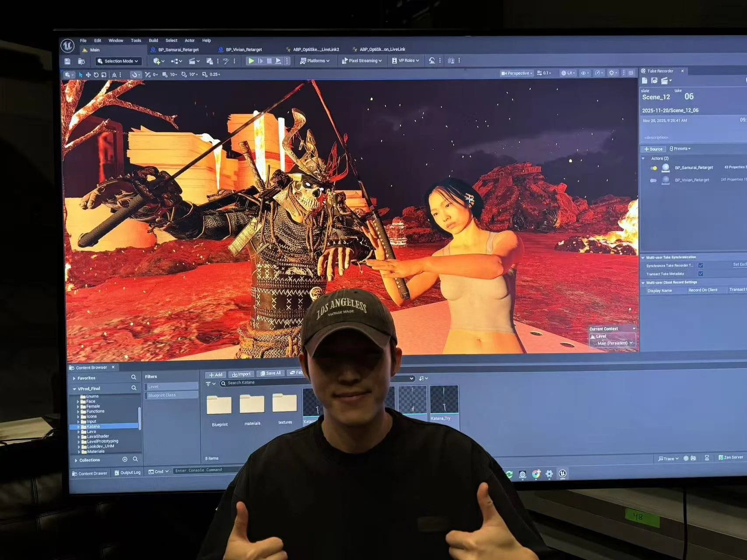This screenshot has height=560, width=747.
Task: Click the Enter Console Command field
Action: (208, 471)
